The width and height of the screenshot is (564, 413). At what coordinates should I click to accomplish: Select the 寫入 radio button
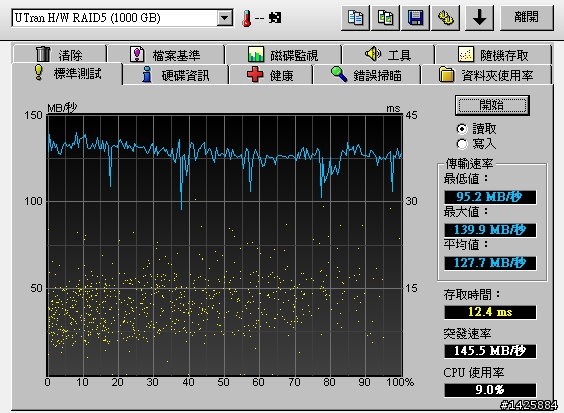(462, 144)
